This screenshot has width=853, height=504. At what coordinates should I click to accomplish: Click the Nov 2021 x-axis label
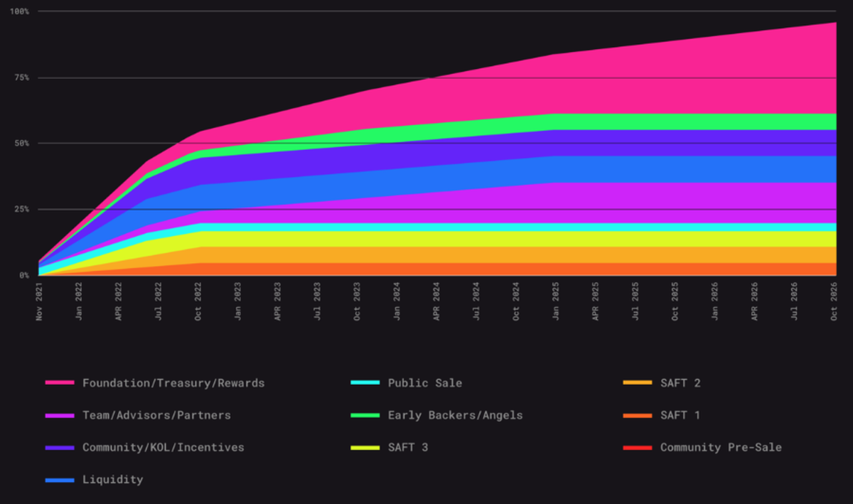pyautogui.click(x=39, y=301)
